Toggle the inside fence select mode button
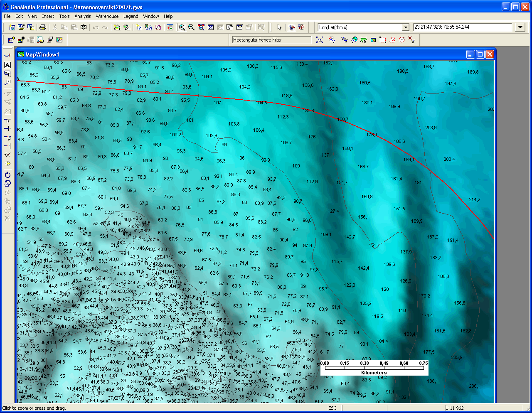Screen dimensions: 532x413 click(292, 27)
